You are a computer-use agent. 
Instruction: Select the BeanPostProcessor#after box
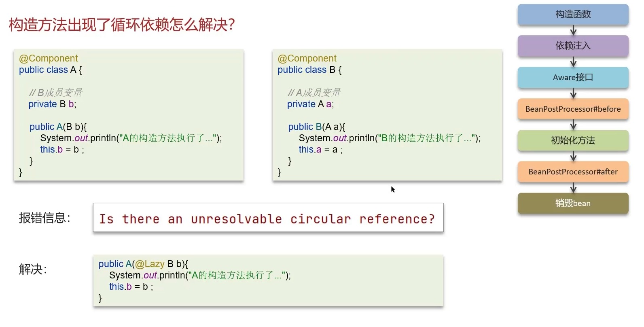click(x=573, y=172)
